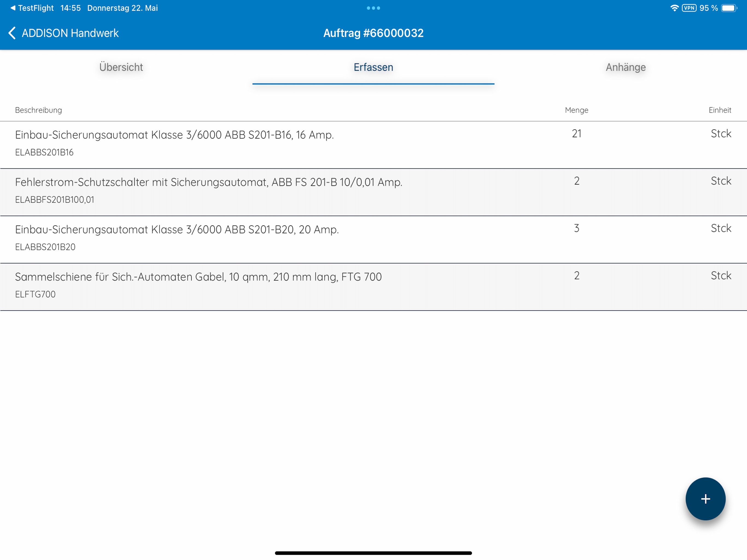Tap article number ELABBS201B20

point(45,247)
